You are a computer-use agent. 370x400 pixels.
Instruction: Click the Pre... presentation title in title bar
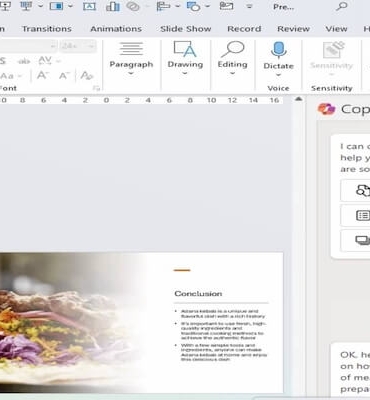(284, 7)
